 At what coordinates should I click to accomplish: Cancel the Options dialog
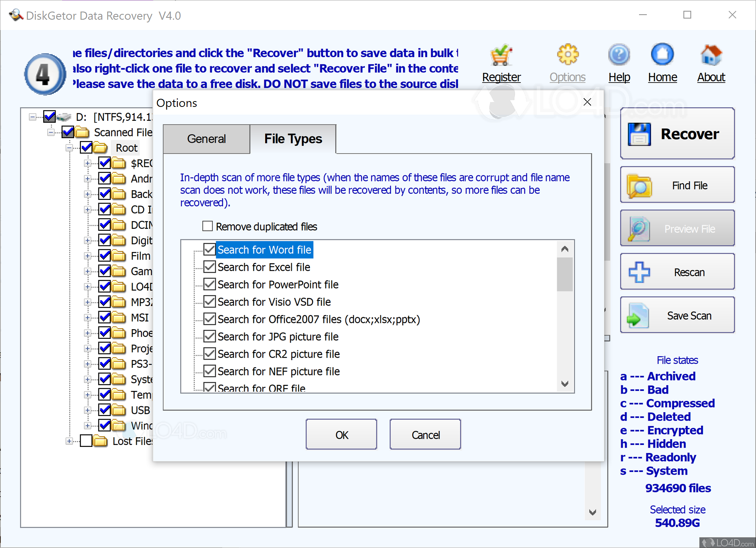coord(425,435)
